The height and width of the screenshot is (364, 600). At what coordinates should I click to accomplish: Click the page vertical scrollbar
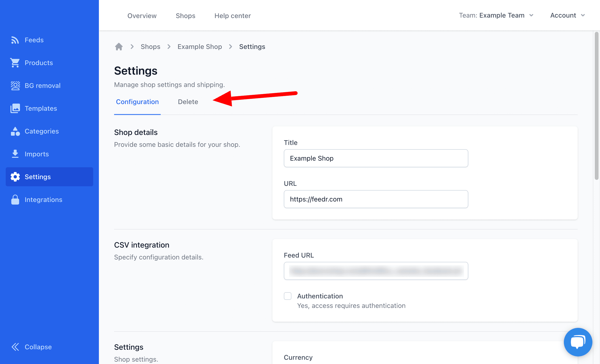click(x=596, y=106)
